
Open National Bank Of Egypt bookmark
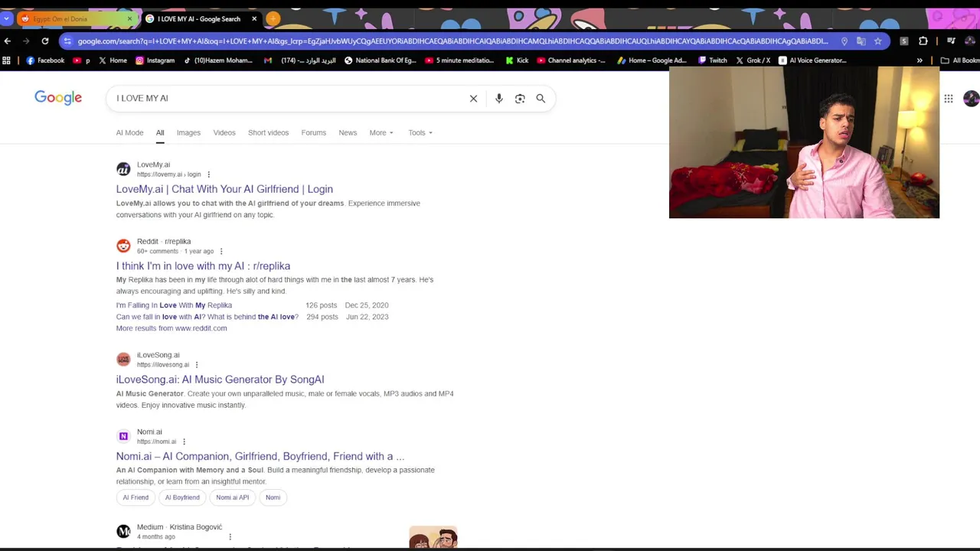tap(380, 60)
